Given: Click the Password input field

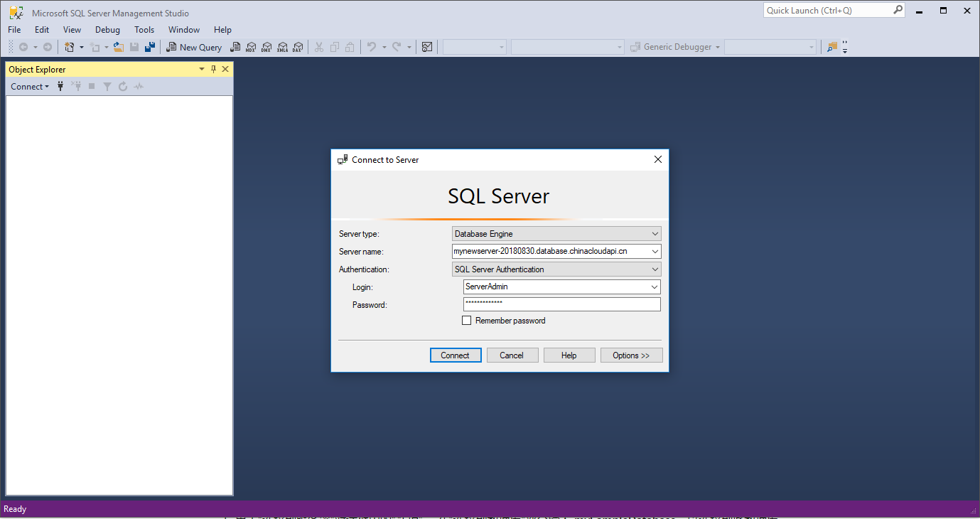Looking at the screenshot, I should (x=562, y=304).
